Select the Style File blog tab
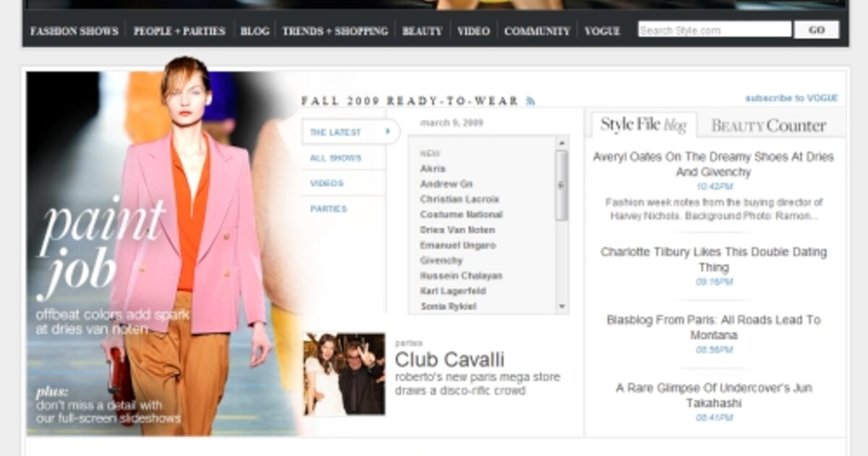The image size is (868, 456). [643, 125]
